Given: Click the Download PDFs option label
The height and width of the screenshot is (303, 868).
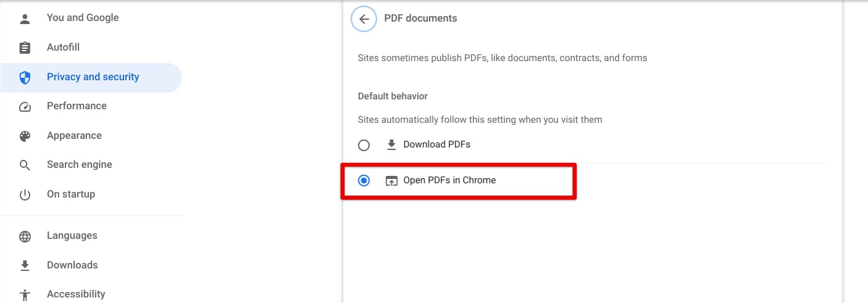Looking at the screenshot, I should [x=436, y=144].
